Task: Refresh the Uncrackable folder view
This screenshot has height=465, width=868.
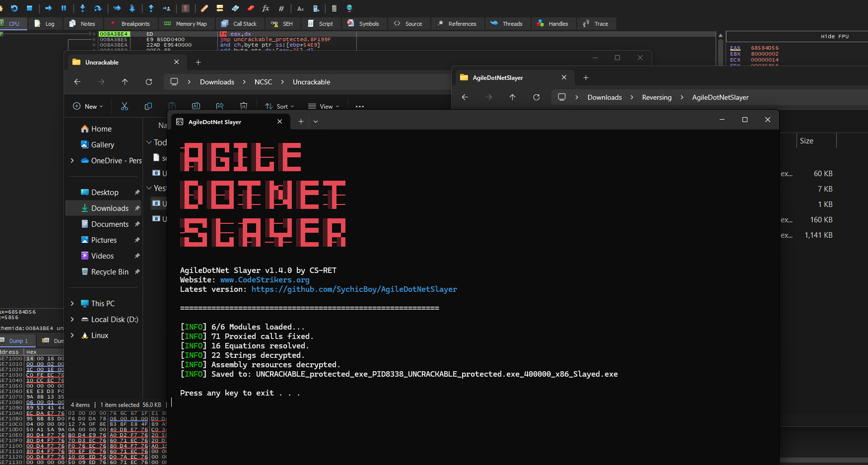Action: [149, 82]
